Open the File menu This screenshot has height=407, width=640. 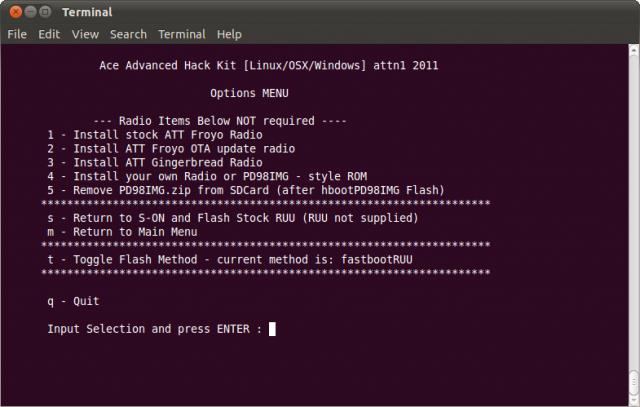click(x=17, y=34)
